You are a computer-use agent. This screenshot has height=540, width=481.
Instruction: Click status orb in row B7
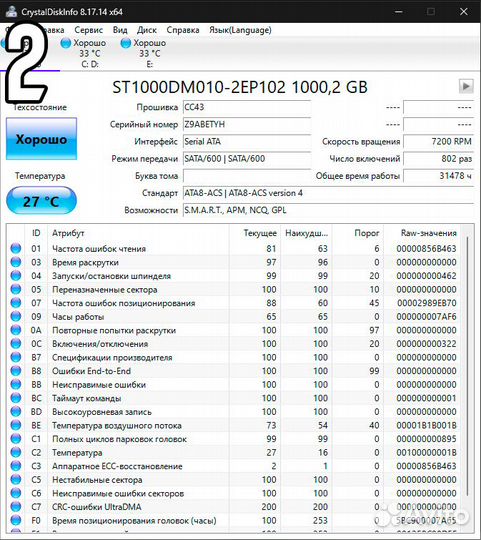tap(15, 357)
